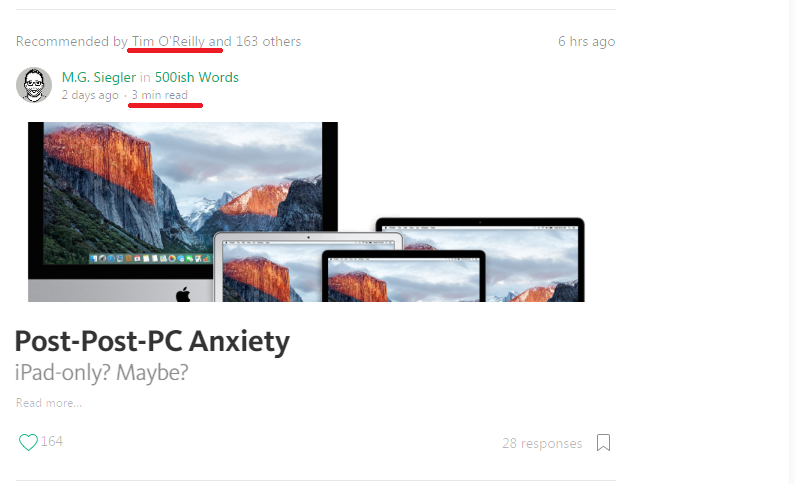Click the 6 hrs ago timestamp
The image size is (795, 484).
587,41
